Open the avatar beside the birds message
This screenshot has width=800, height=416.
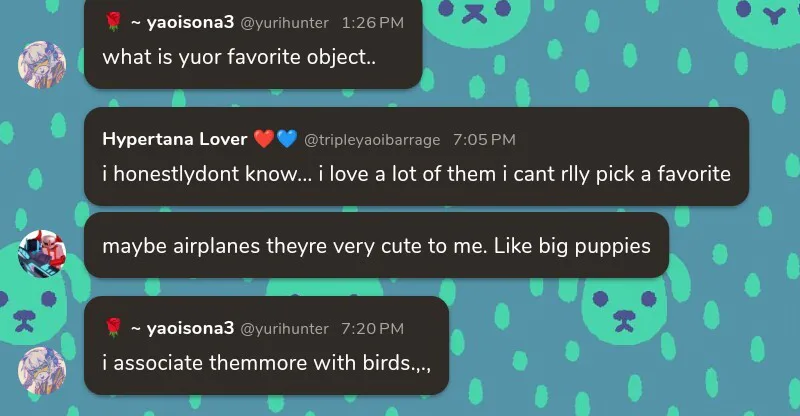tap(42, 370)
